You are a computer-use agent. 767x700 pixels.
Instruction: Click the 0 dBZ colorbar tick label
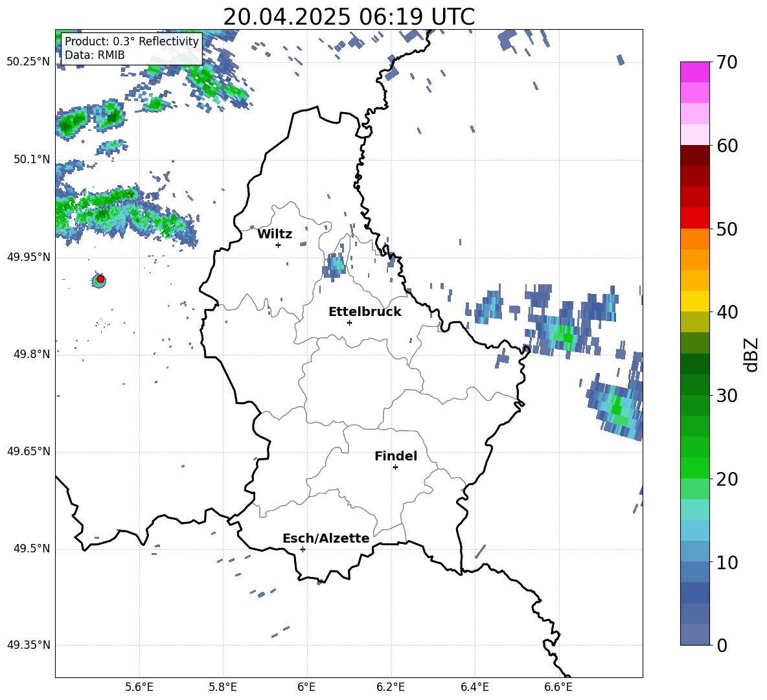pos(722,645)
